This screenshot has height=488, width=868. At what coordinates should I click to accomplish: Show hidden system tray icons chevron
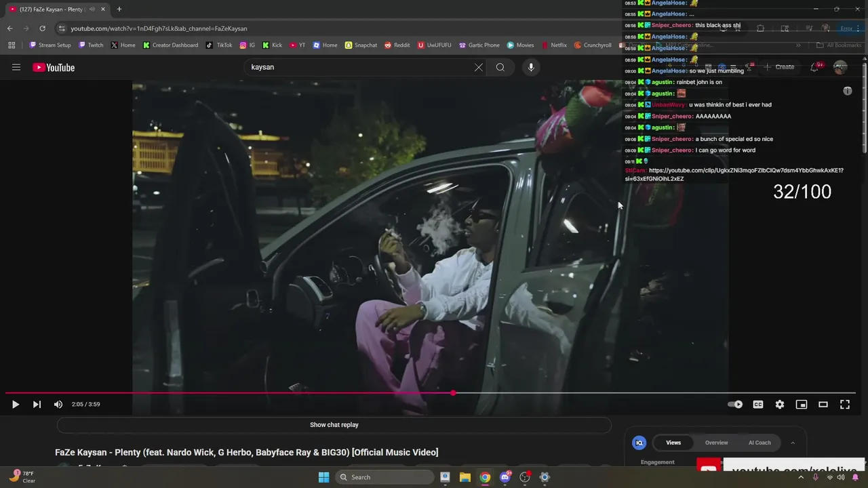pyautogui.click(x=802, y=477)
